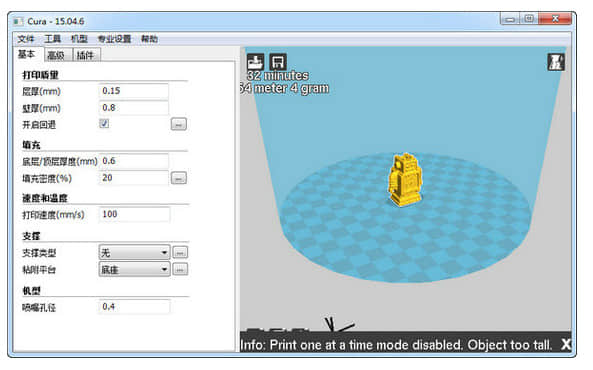Image resolution: width=593 pixels, height=370 pixels.
Task: Minimize the Cura window
Action: coord(510,19)
